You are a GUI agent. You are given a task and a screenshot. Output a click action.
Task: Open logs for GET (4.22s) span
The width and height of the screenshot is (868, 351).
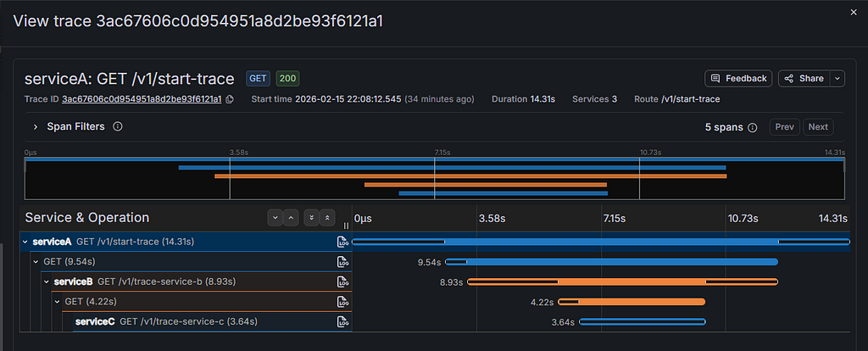(x=343, y=302)
